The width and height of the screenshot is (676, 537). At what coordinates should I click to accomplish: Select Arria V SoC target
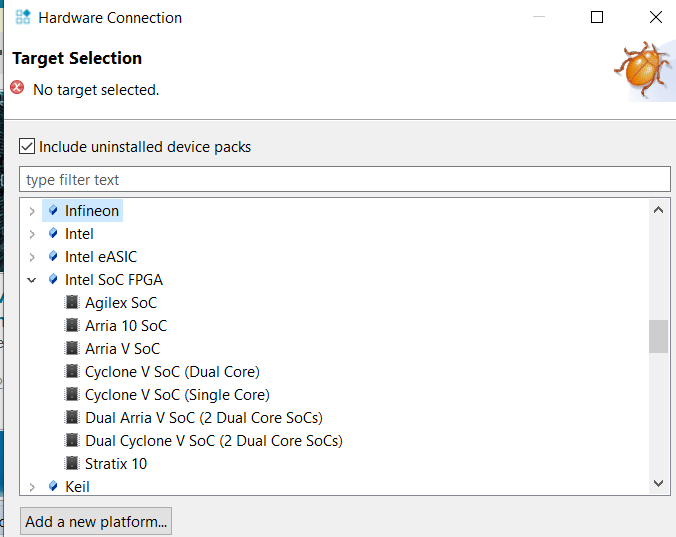point(122,349)
